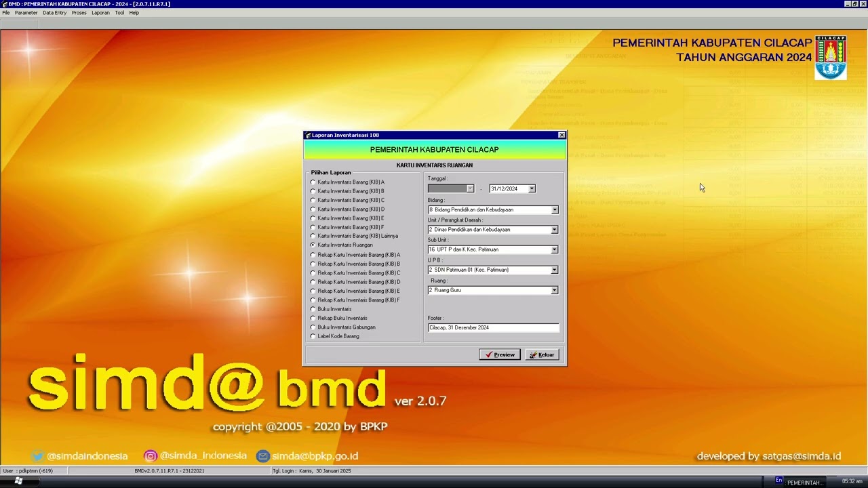
Task: Choose Rekap Kartu Inventaris Barang (KIB) F
Action: (x=355, y=300)
